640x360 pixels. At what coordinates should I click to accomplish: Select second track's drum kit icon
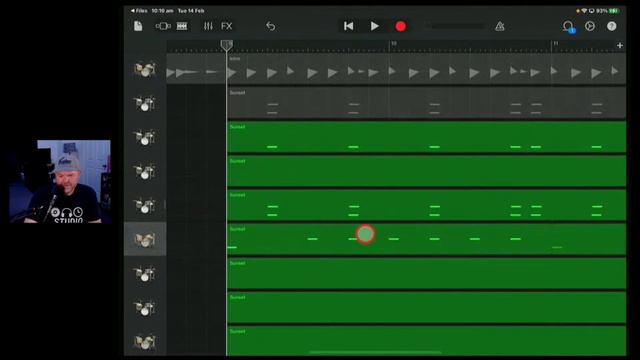(x=144, y=103)
